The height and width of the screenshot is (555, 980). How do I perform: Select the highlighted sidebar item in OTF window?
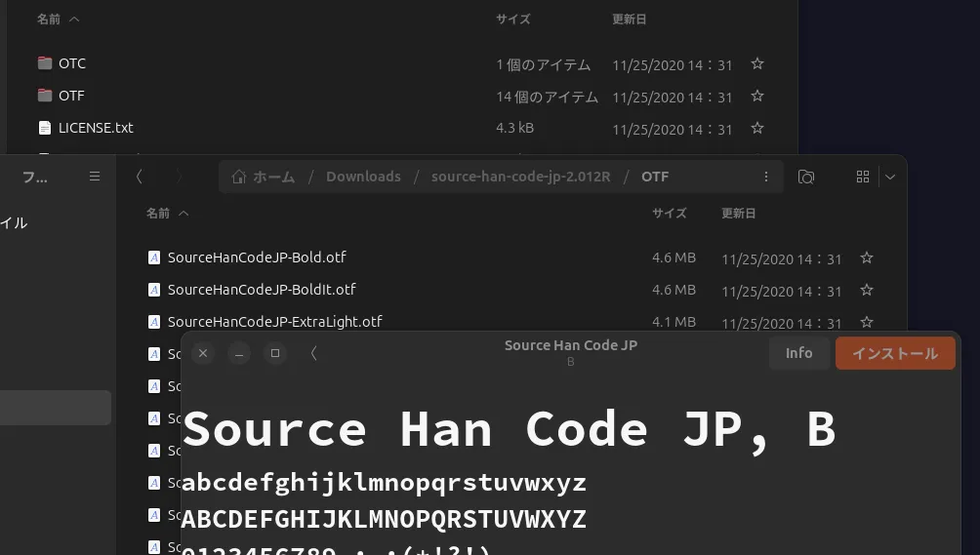[x=55, y=408]
